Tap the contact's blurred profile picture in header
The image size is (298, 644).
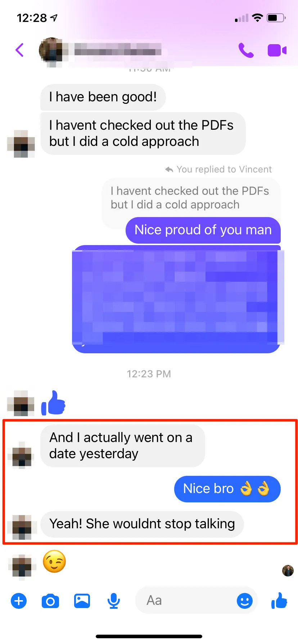(53, 51)
